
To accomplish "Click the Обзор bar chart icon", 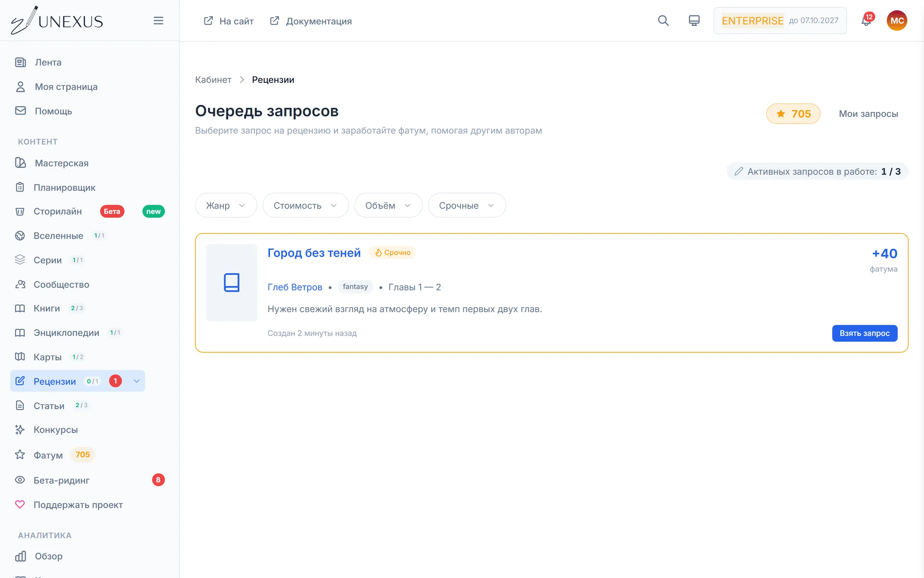I will click(21, 556).
